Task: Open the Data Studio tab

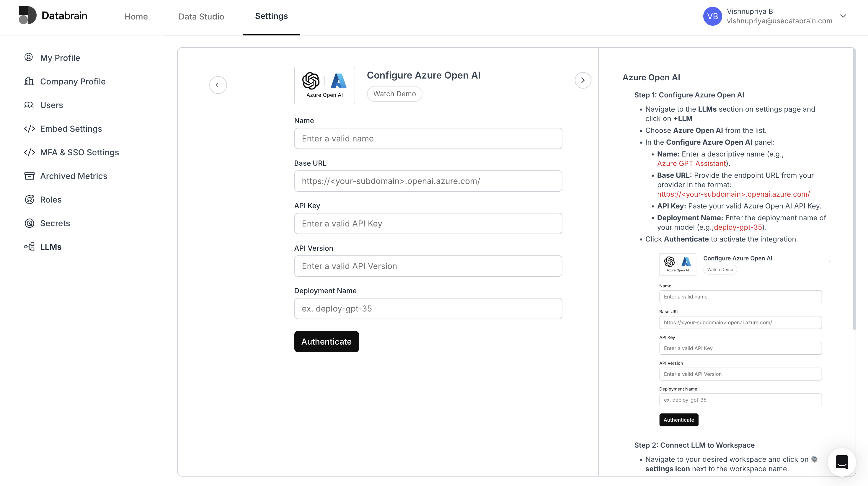Action: pos(201,16)
